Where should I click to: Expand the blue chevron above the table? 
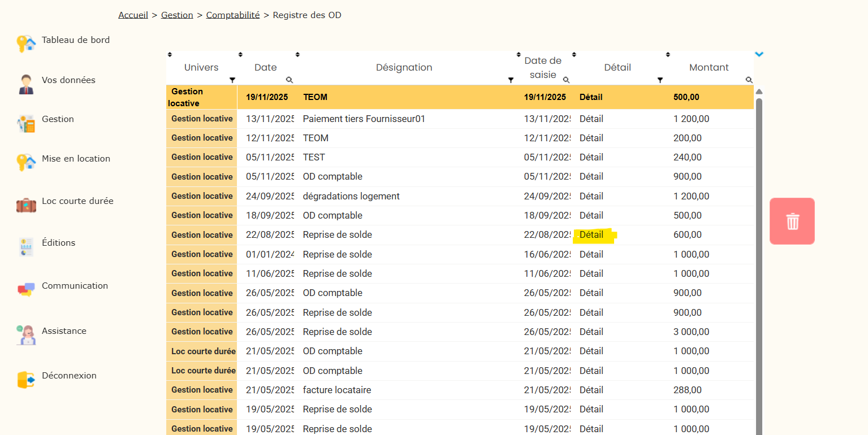tap(759, 54)
